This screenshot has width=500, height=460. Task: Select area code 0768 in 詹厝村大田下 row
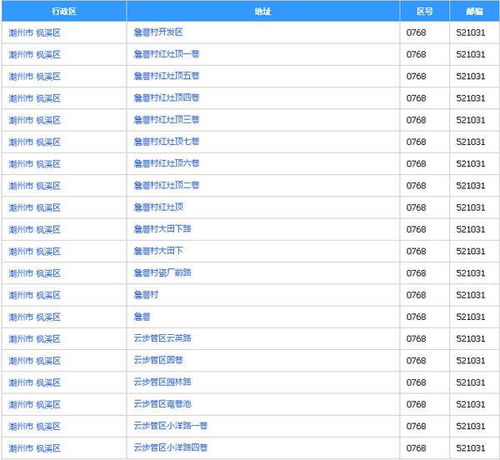coord(416,251)
